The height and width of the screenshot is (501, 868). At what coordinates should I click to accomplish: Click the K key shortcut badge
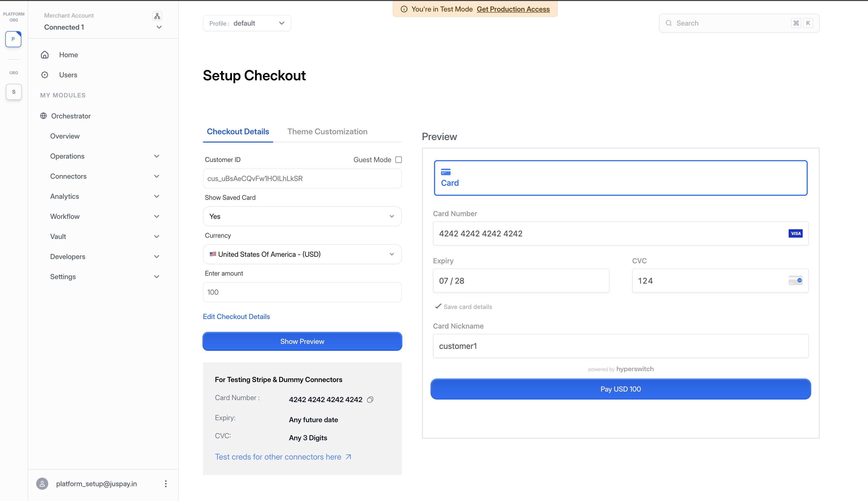coord(808,23)
